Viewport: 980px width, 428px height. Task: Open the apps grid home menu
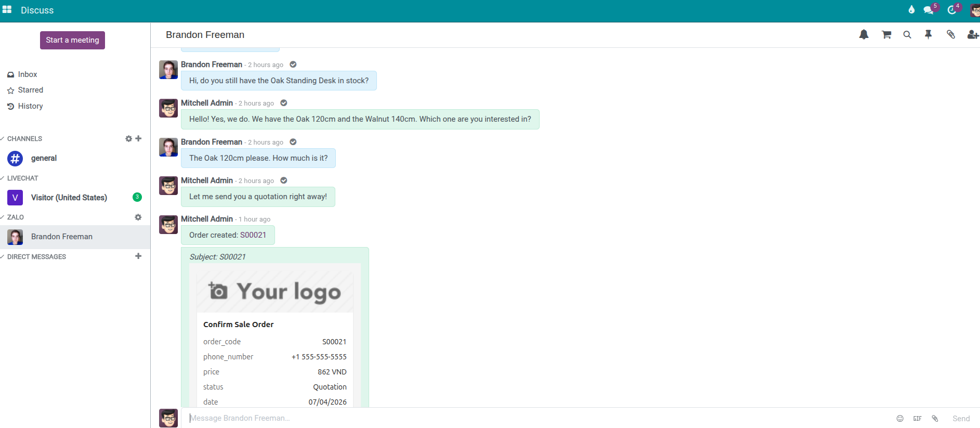pyautogui.click(x=7, y=10)
